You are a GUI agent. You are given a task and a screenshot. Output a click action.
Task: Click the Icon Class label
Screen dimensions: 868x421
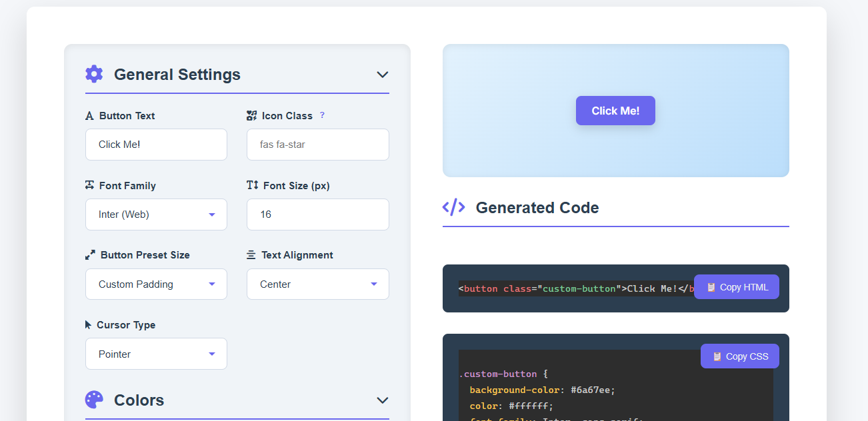coord(287,116)
